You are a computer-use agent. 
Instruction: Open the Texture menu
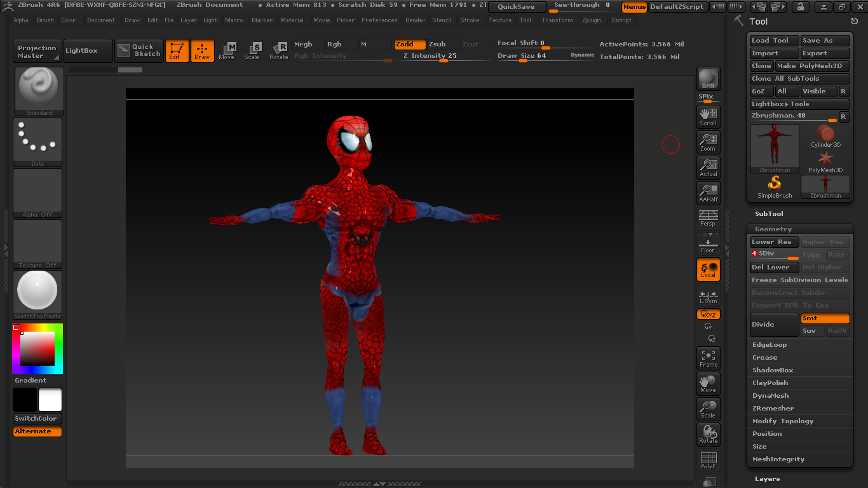500,20
